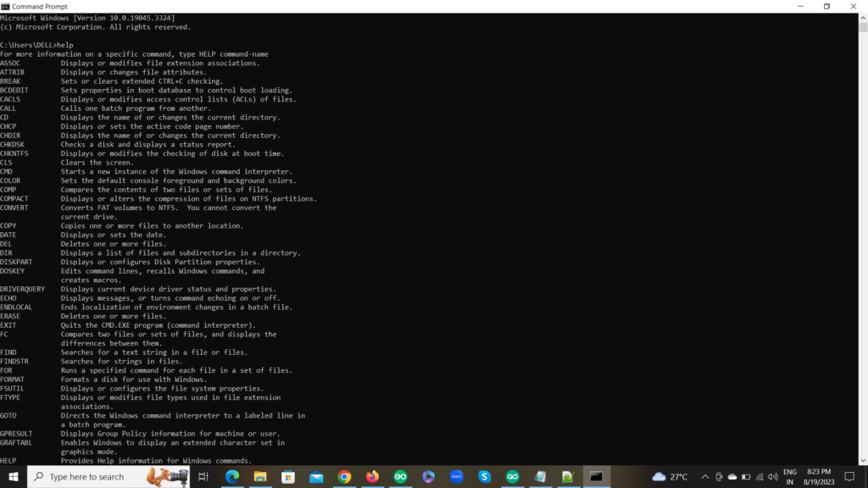
Task: Open the volume speaker tray icon
Action: point(773,476)
